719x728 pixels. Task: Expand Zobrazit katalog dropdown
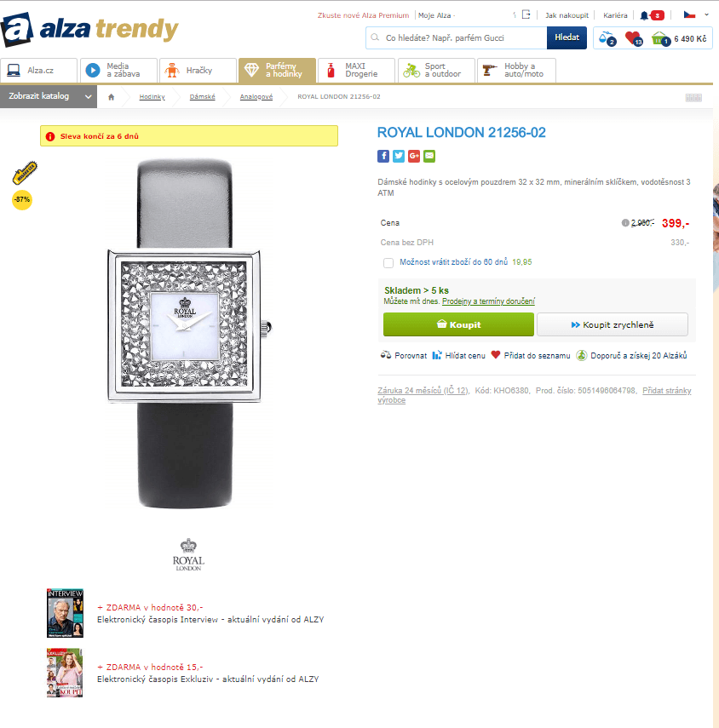[x=49, y=96]
